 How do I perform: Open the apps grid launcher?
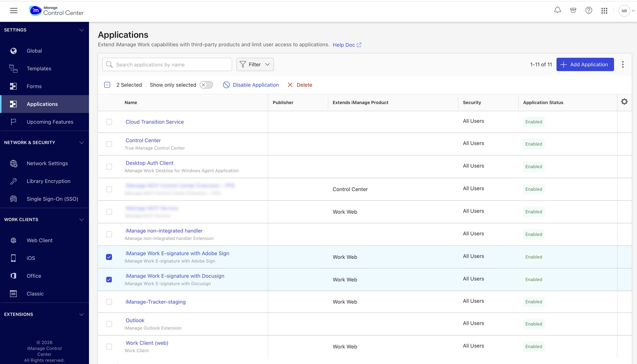(x=604, y=11)
